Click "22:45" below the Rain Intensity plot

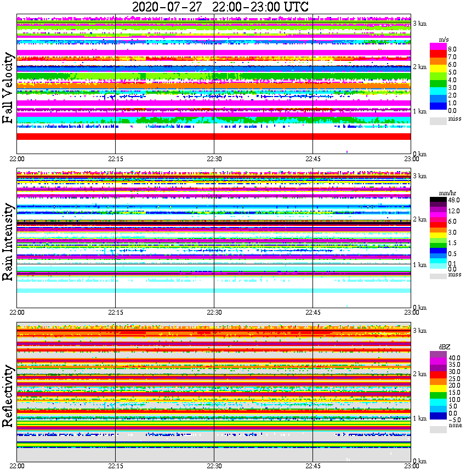[x=313, y=313]
